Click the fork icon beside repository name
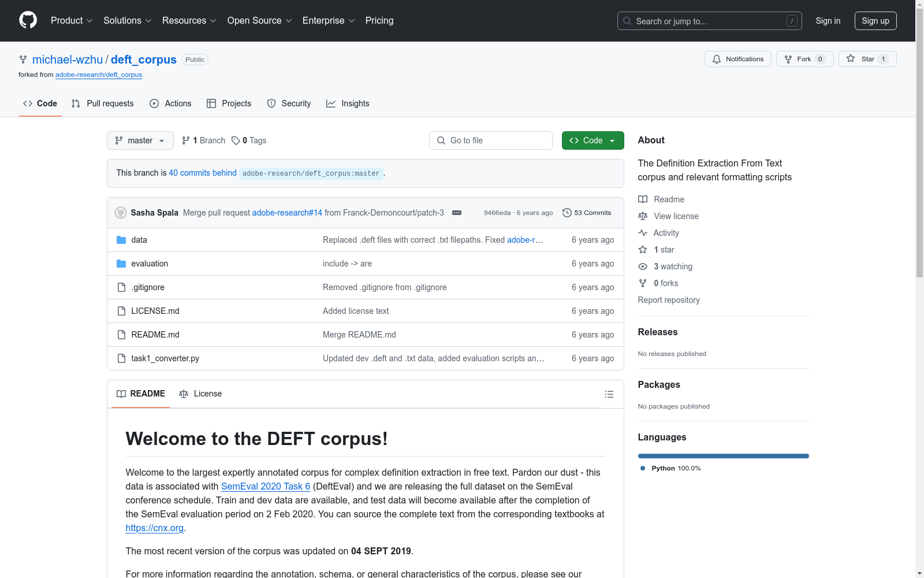 [23, 60]
